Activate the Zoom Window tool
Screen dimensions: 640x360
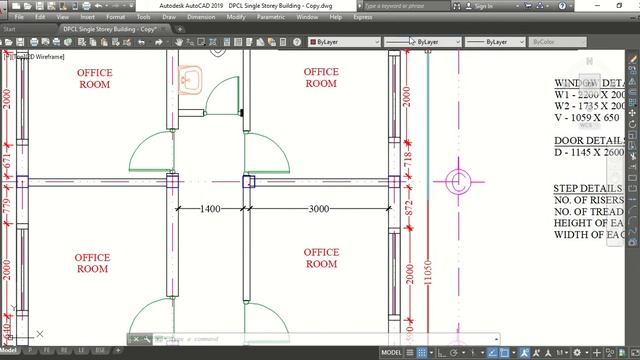[201, 42]
